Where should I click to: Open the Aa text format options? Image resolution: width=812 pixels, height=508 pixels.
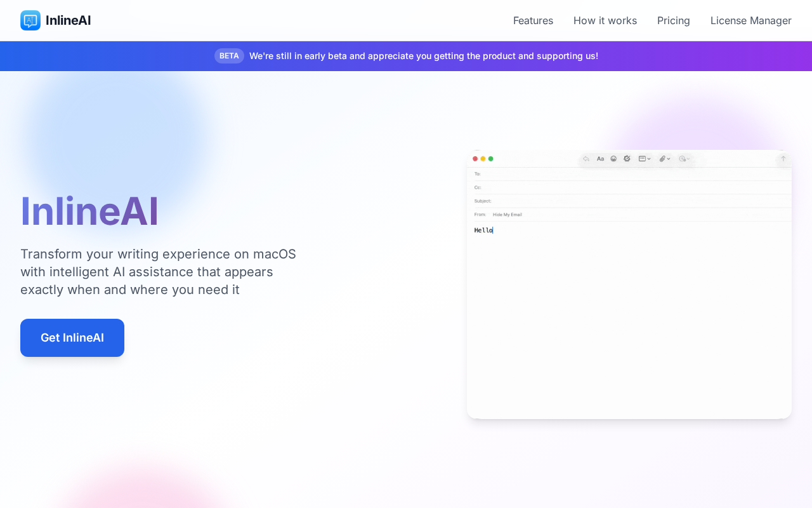click(x=600, y=159)
